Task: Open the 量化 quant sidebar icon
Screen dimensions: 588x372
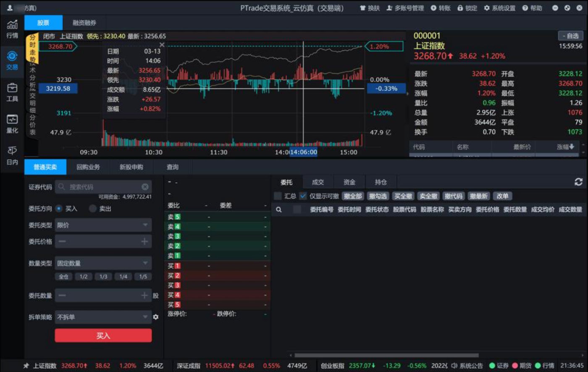Action: click(12, 124)
